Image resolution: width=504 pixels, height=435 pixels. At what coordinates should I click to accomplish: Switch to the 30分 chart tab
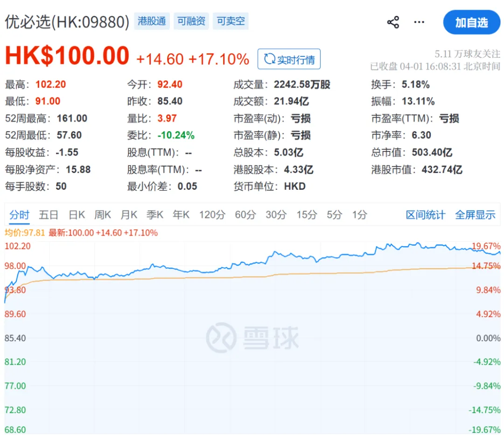[x=276, y=214]
